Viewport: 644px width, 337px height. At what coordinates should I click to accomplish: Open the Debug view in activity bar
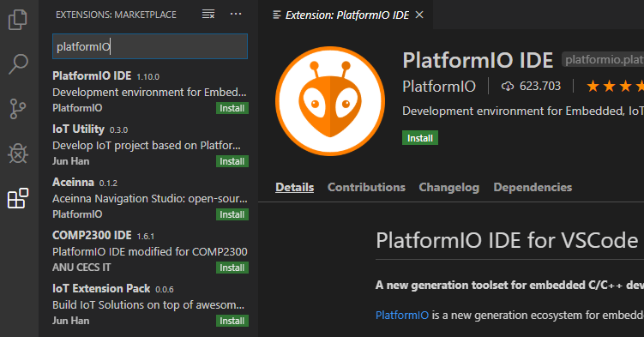[18, 154]
